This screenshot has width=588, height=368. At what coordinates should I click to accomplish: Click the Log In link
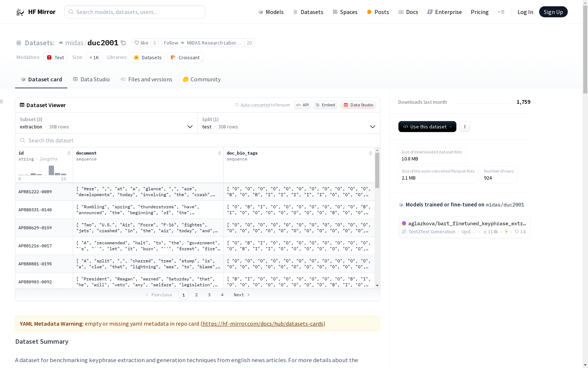click(x=525, y=12)
